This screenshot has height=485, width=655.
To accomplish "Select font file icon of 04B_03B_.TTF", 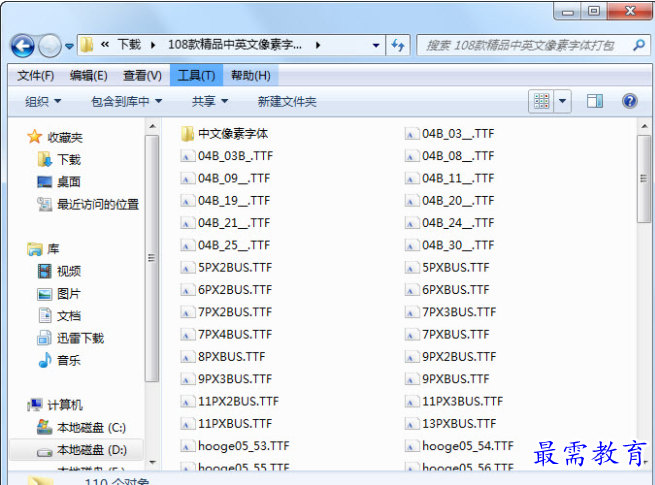I will click(x=188, y=156).
